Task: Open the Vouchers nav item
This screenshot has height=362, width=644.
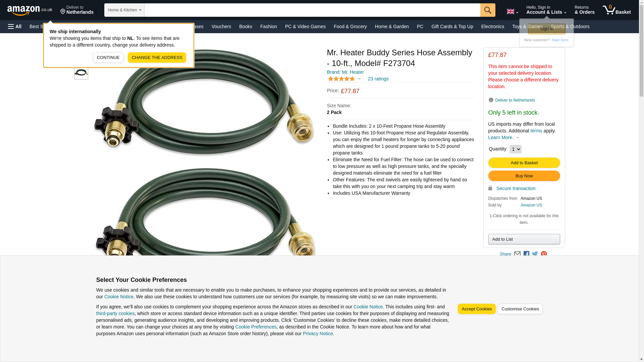Action: [221, 26]
